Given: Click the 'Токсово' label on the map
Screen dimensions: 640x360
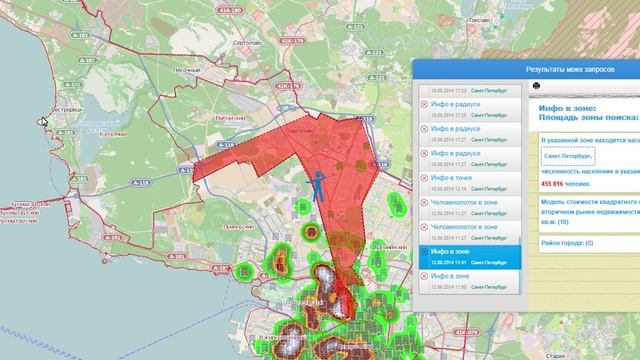Looking at the screenshot, I should (x=479, y=20).
